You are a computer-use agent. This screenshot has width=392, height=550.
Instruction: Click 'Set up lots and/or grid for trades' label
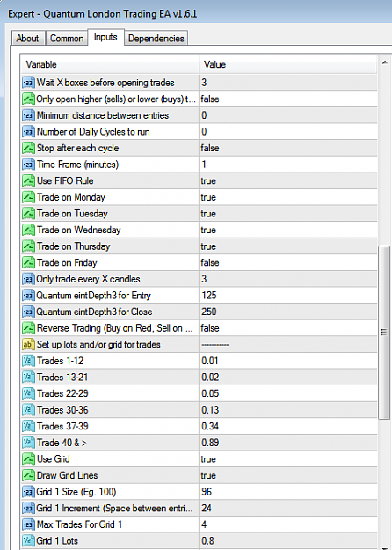tap(98, 345)
